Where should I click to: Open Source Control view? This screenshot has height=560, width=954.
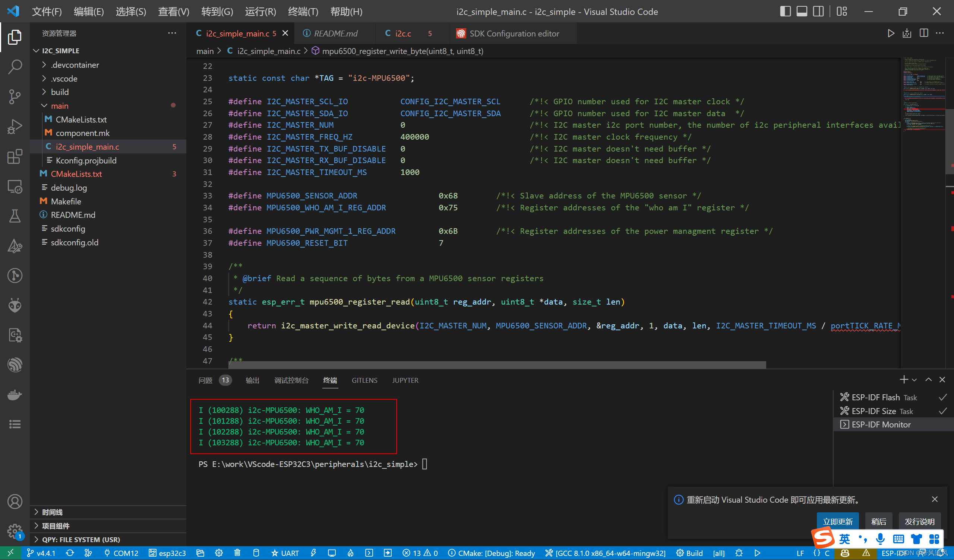(15, 96)
